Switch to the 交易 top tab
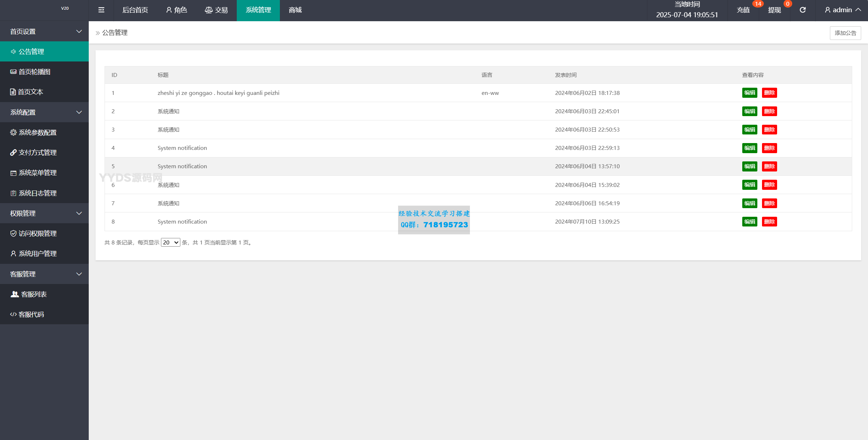This screenshot has width=868, height=440. click(x=216, y=10)
